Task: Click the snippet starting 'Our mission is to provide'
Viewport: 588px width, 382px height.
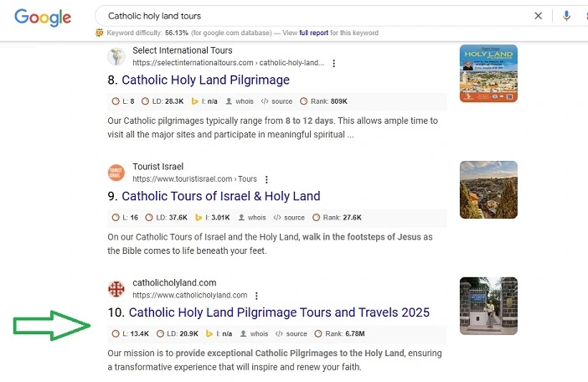Action: tap(275, 360)
